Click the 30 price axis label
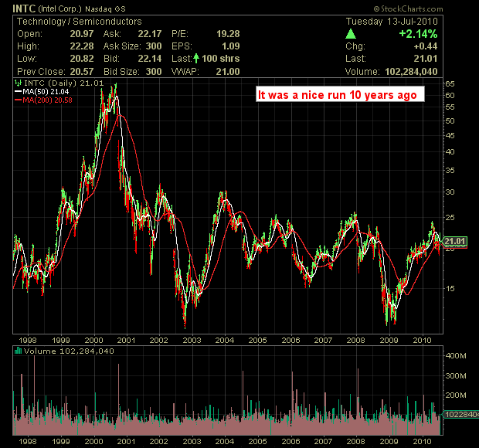 click(450, 192)
